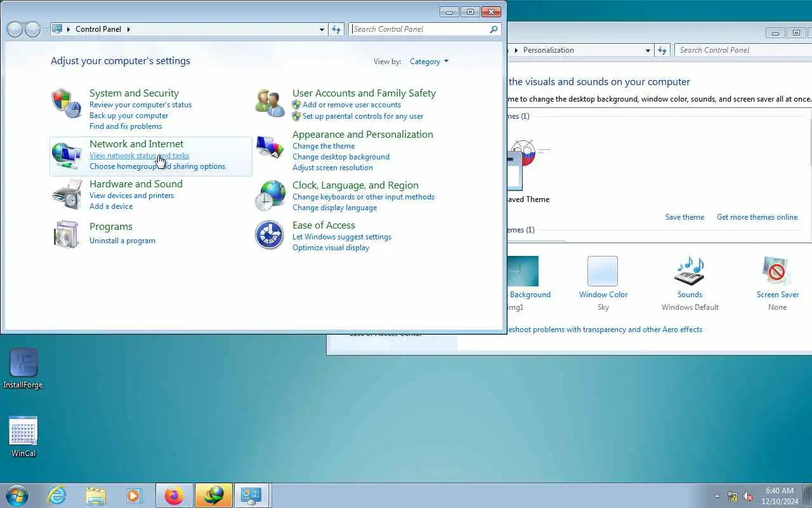This screenshot has height=508, width=812.
Task: Show hidden tray icons arrow
Action: point(717,496)
